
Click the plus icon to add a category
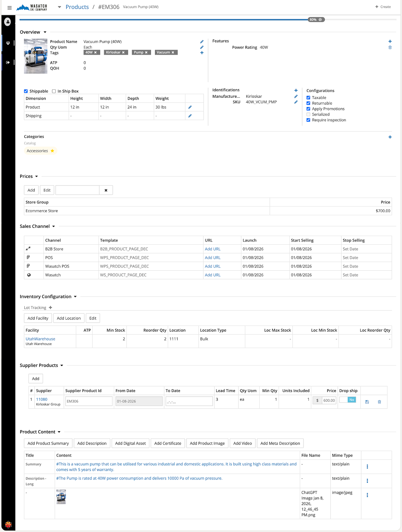click(x=390, y=137)
